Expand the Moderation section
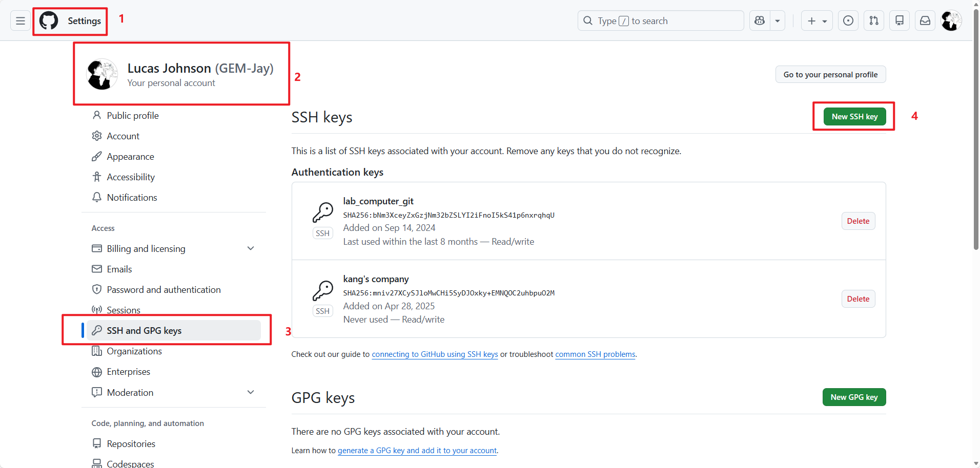Screen dimensions: 980x468 coord(251,392)
